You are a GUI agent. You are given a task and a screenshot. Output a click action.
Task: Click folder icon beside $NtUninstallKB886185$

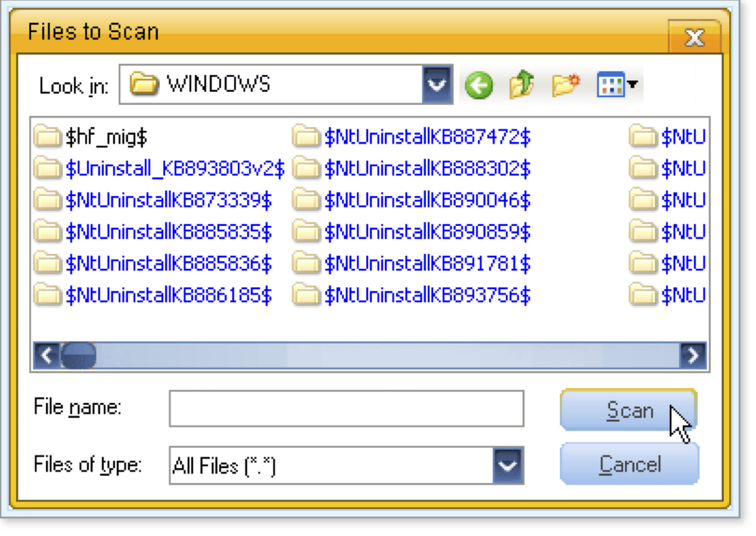tap(48, 295)
